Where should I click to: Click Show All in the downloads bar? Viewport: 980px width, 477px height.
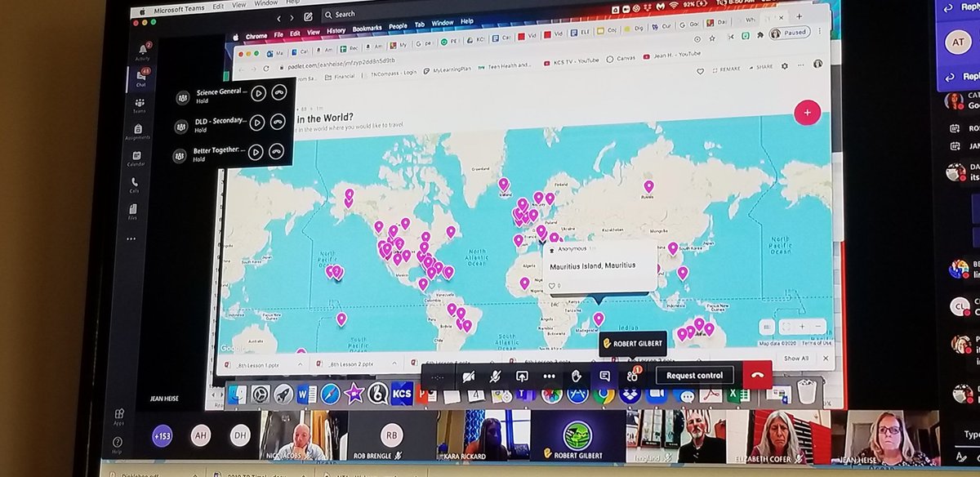796,358
